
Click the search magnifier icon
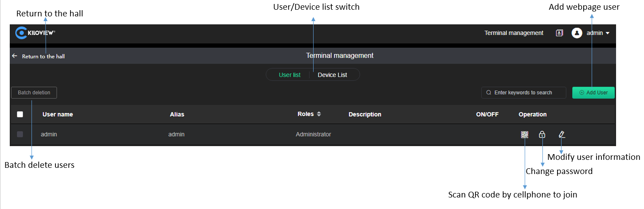489,93
